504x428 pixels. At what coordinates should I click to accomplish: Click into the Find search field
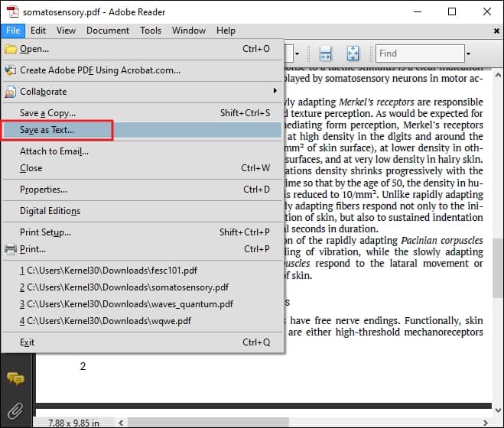pyautogui.click(x=420, y=53)
